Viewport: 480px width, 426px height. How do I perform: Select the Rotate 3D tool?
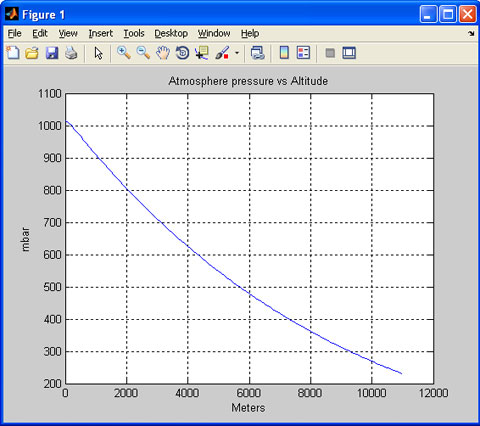[x=182, y=53]
